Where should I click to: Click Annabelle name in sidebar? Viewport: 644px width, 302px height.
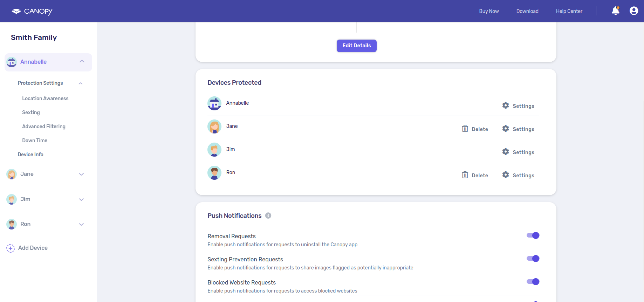pos(33,62)
